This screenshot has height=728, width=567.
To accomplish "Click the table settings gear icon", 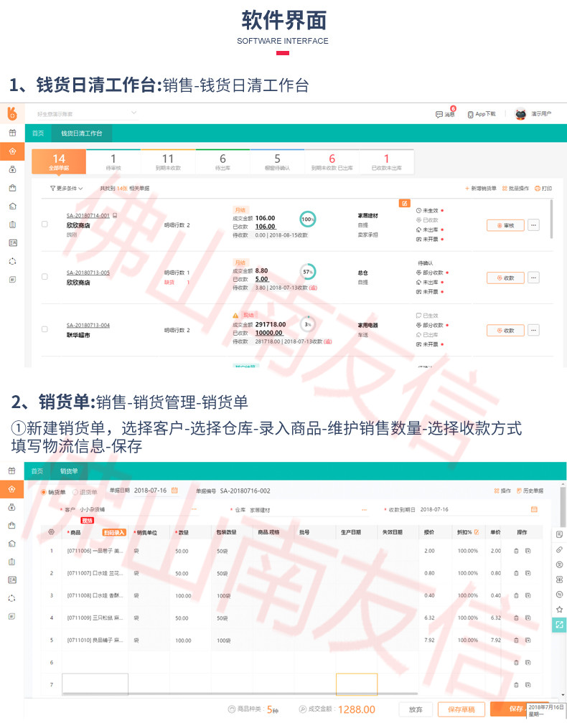I will tap(51, 532).
